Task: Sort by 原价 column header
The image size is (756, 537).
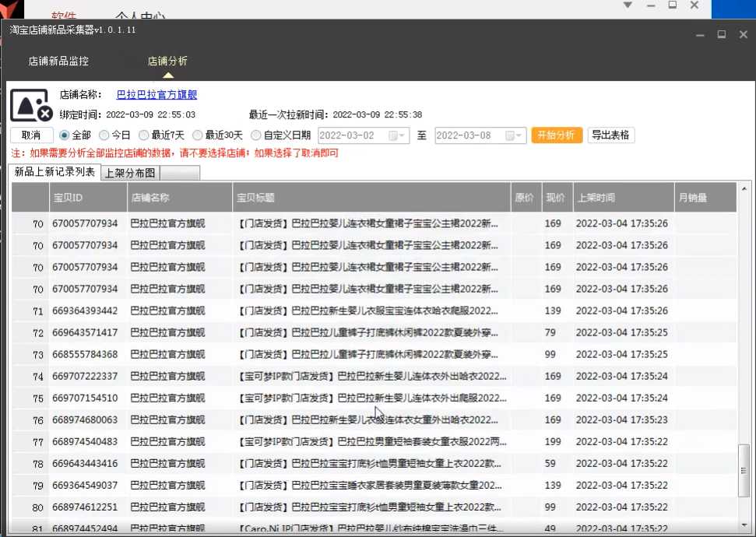Action: point(526,198)
